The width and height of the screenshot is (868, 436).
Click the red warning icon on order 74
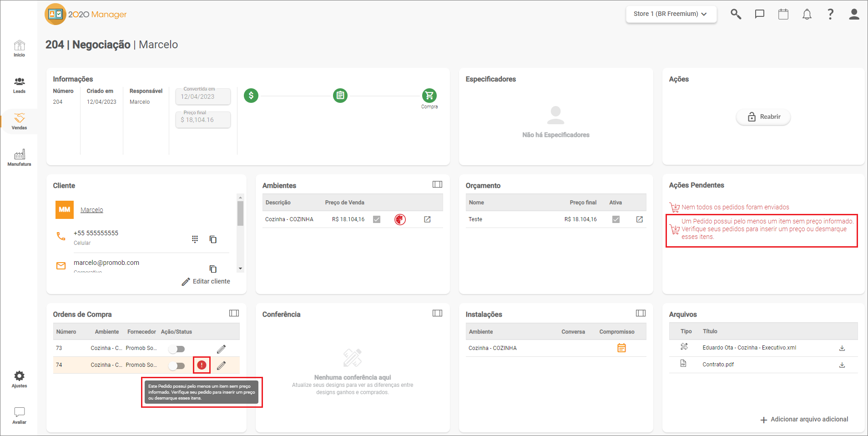click(202, 365)
